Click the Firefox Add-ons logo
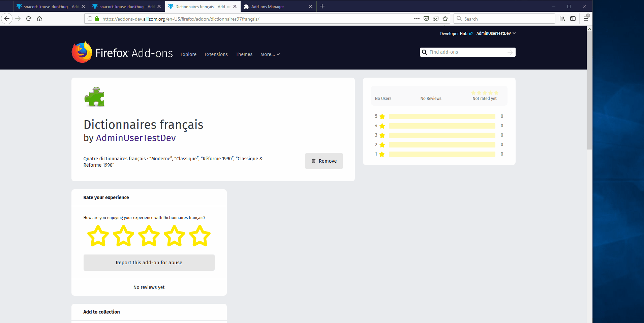This screenshot has width=644, height=323. [x=122, y=52]
